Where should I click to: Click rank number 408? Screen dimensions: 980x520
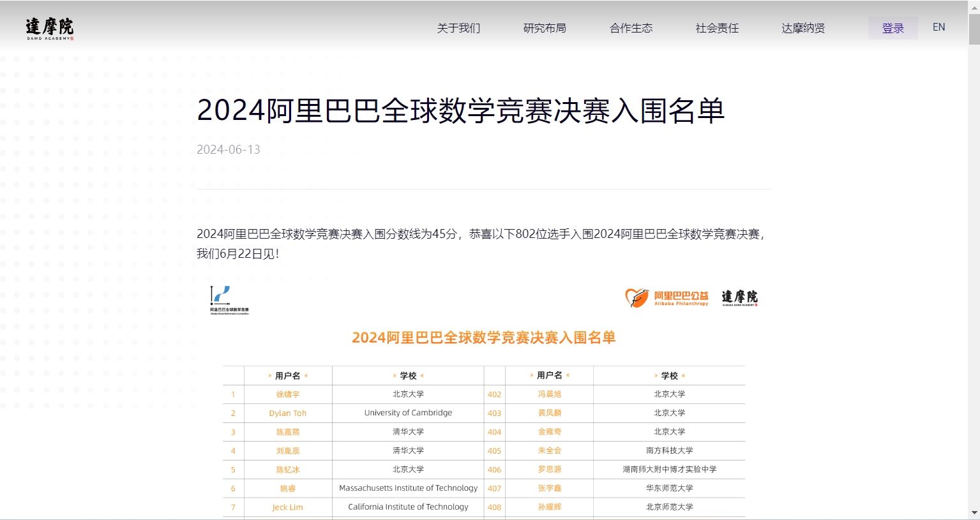[494, 507]
